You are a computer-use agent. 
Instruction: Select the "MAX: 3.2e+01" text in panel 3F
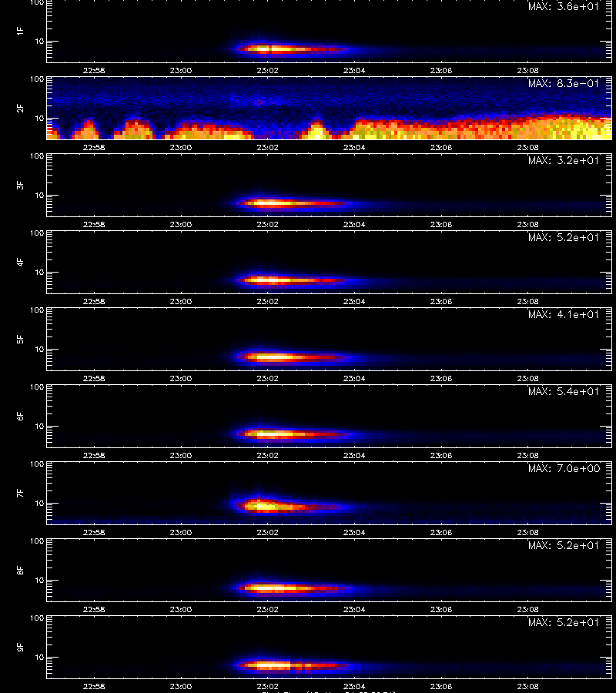pos(564,160)
